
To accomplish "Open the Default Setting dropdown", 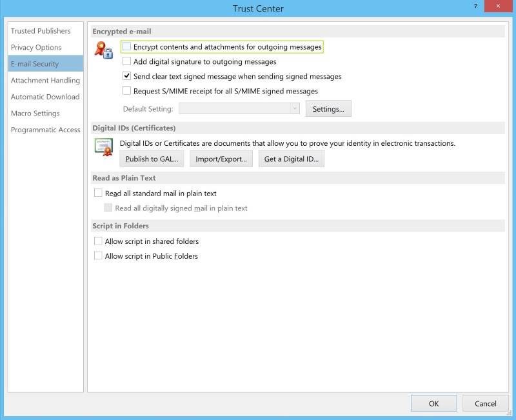I will coord(295,109).
